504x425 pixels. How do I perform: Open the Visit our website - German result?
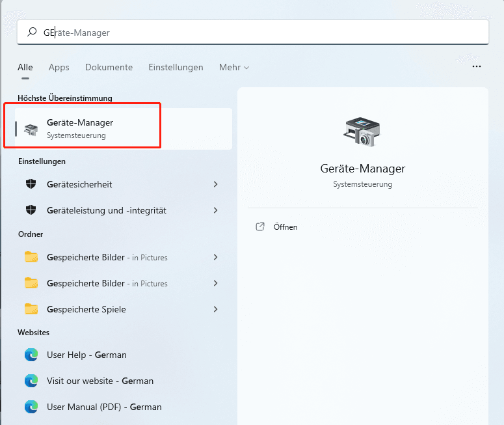click(100, 381)
